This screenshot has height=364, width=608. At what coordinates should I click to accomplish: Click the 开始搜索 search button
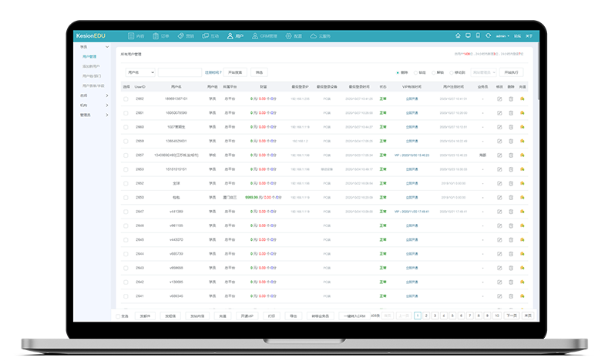[235, 72]
